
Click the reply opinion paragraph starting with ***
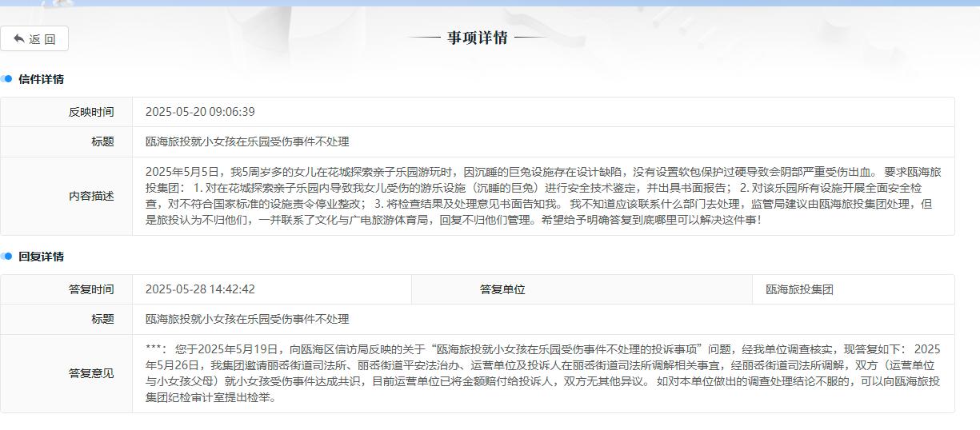coord(542,373)
